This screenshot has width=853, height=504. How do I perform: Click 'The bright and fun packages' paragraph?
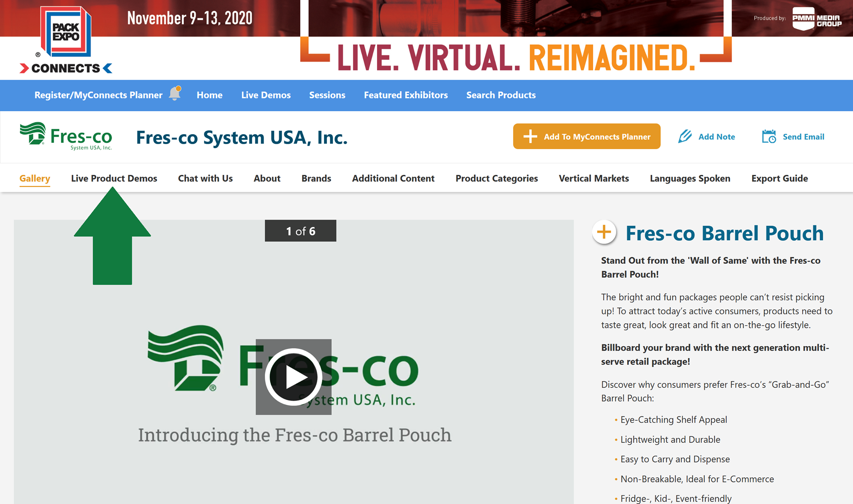tap(717, 311)
